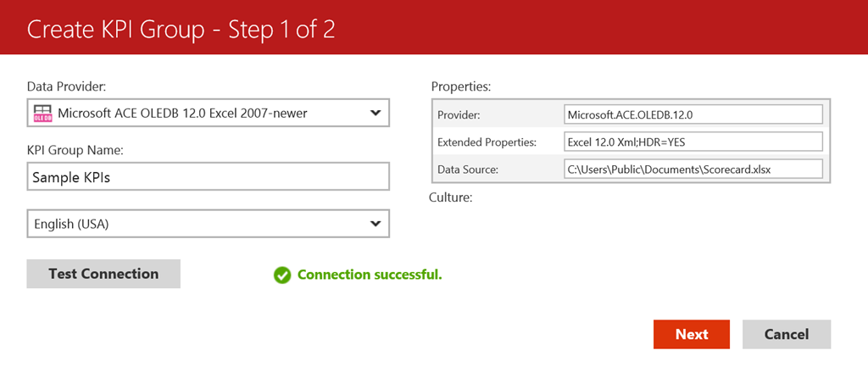Click the Culture label

click(451, 197)
